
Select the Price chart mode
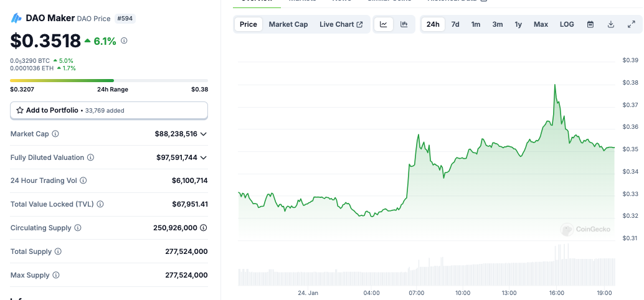point(249,24)
